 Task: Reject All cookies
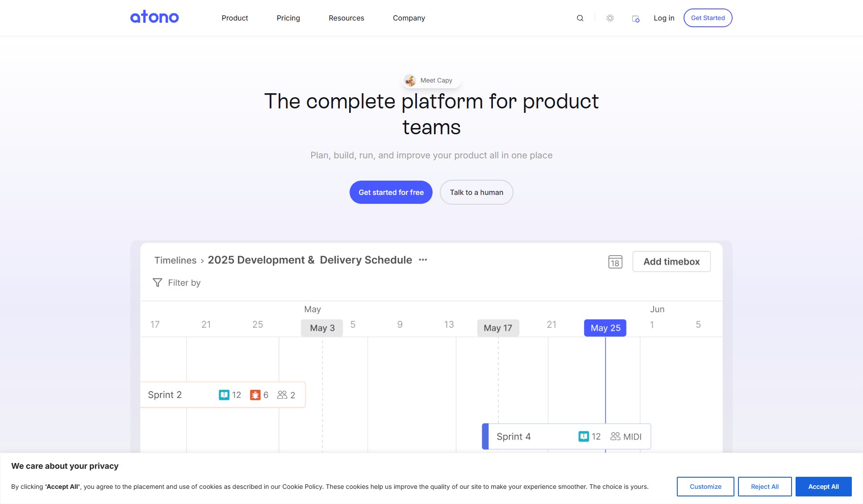[765, 487]
